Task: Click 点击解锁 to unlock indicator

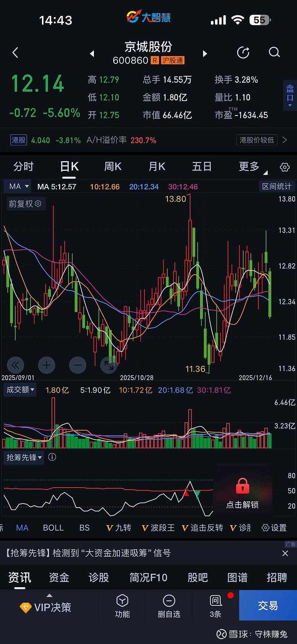Action: [x=242, y=494]
